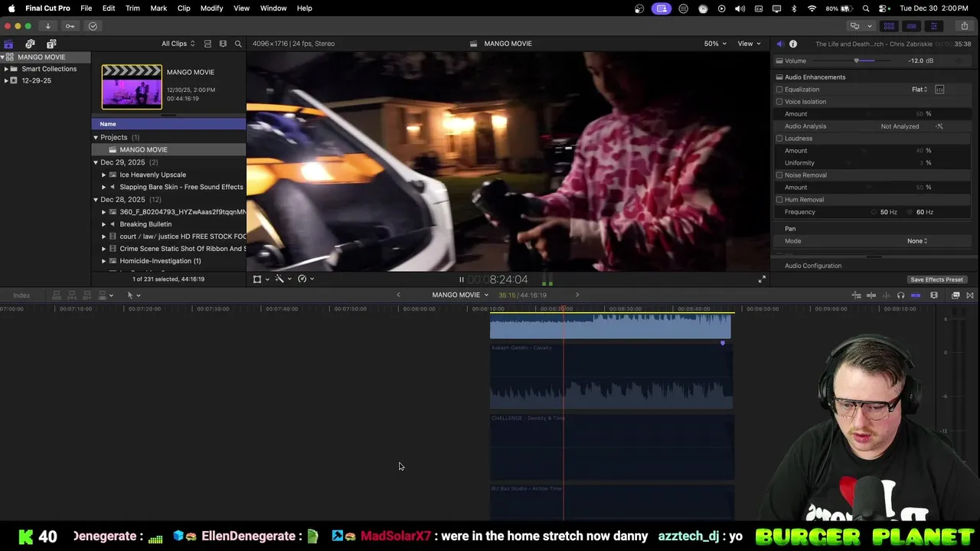Screen dimensions: 980x551
Task: Show the Libraries sidebar clapper icon
Action: (8, 44)
